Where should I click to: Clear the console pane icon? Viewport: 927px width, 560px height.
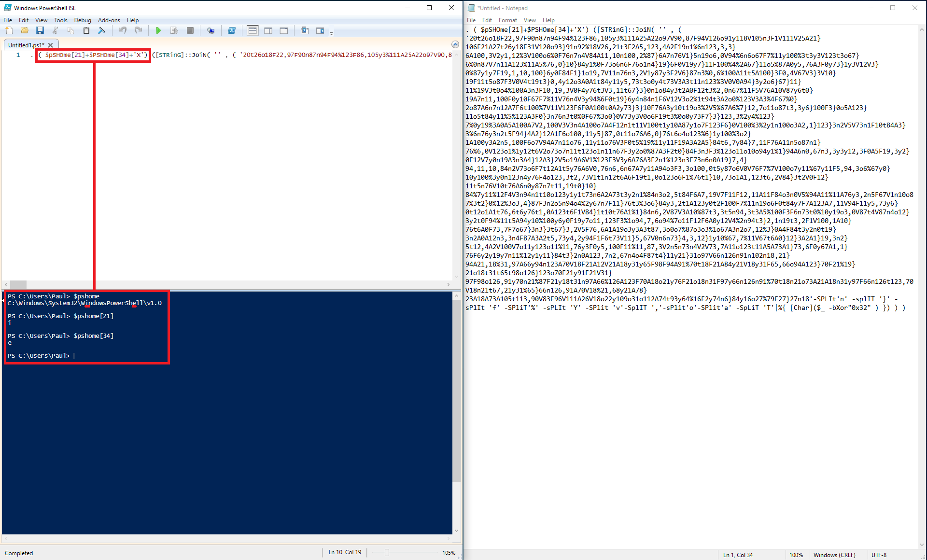click(102, 30)
